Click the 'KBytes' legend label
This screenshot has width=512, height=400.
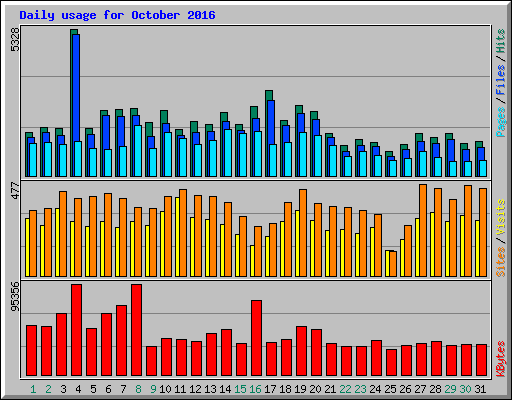coord(501,359)
